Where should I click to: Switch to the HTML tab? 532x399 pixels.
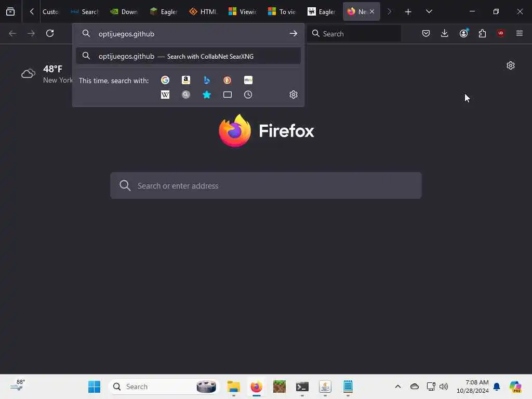(x=203, y=11)
